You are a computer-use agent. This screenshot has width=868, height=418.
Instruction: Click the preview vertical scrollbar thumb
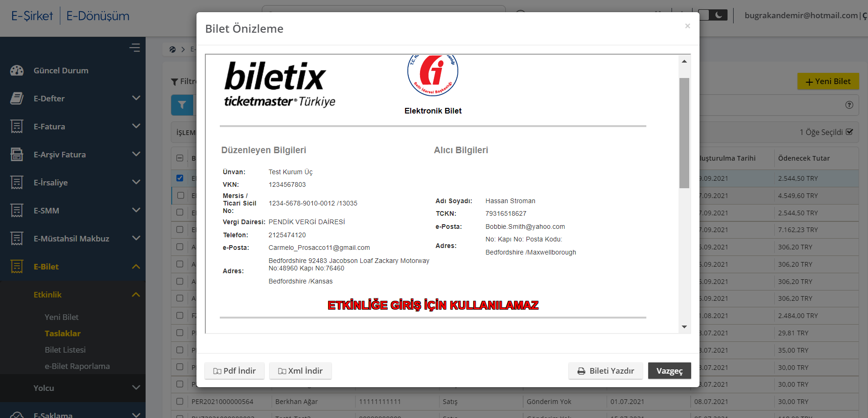[x=684, y=133]
